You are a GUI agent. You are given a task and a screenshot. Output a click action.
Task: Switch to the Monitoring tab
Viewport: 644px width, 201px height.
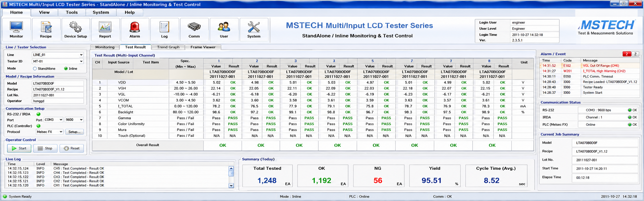click(105, 47)
